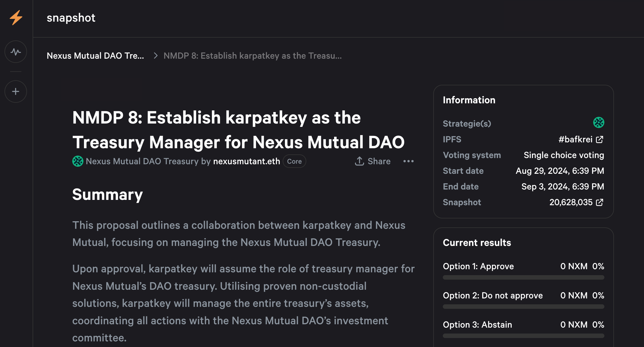Viewport: 644px width, 347px height.
Task: Open block 20,628,035 external link icon
Action: pos(600,202)
